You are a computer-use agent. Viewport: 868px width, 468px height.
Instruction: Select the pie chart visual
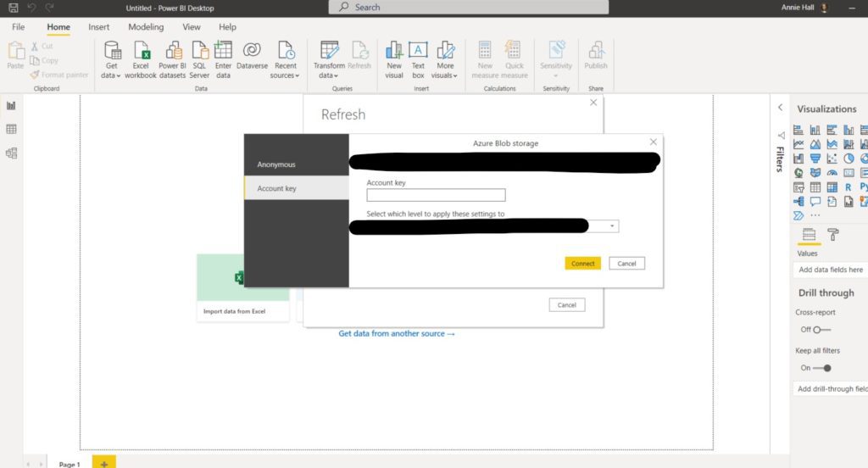(x=848, y=159)
